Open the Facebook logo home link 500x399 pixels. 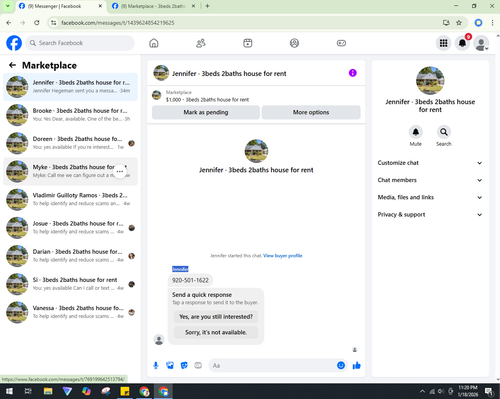(x=14, y=43)
